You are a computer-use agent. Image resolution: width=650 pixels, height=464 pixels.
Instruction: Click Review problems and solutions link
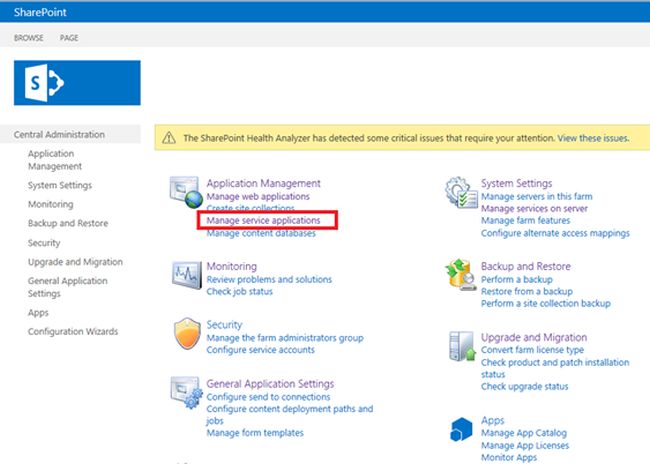[269, 279]
